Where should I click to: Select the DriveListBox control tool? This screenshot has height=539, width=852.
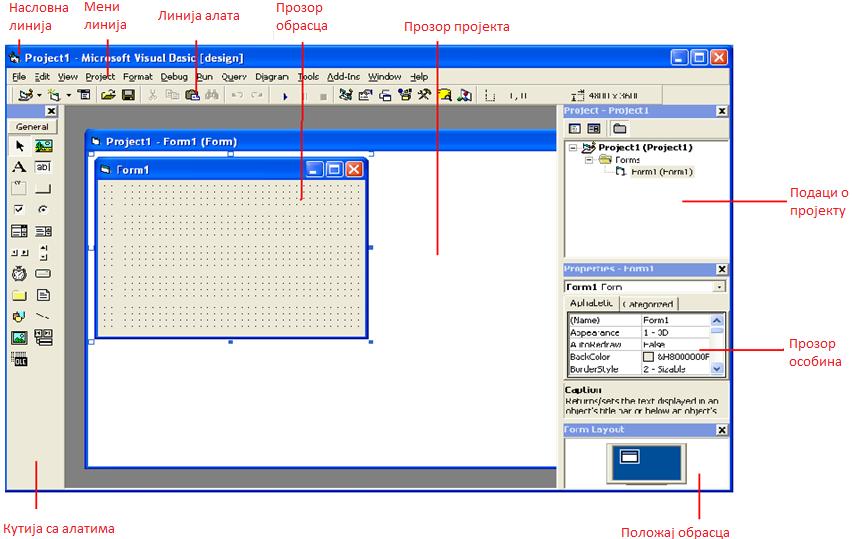43,273
